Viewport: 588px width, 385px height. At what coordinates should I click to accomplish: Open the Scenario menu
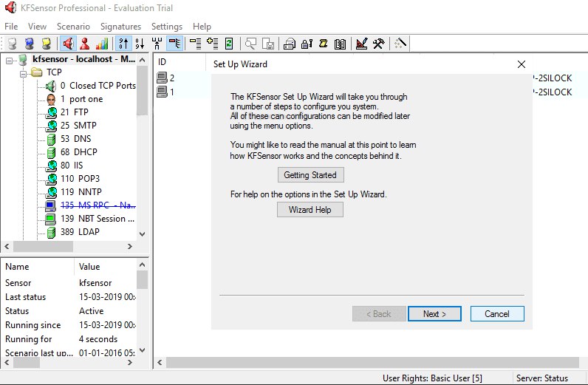(74, 27)
